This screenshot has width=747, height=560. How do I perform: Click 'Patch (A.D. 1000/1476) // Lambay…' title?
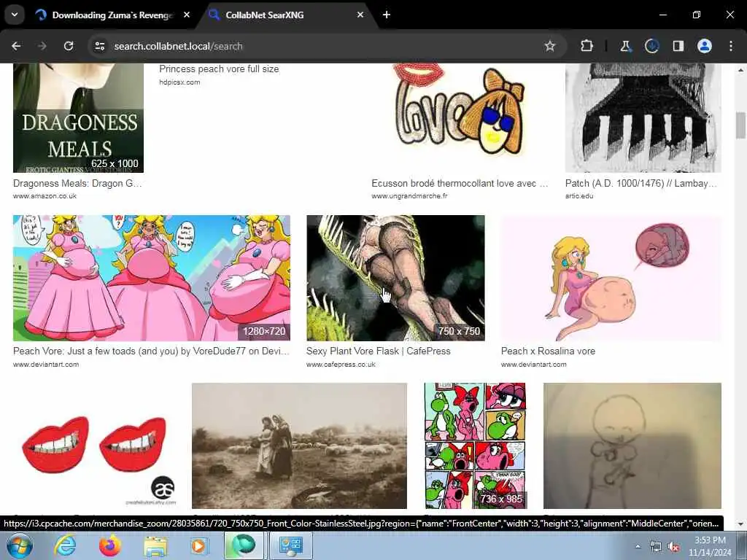pyautogui.click(x=640, y=183)
